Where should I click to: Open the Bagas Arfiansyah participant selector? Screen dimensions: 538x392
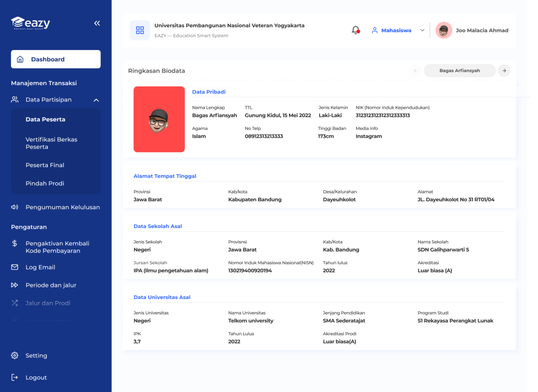point(459,70)
